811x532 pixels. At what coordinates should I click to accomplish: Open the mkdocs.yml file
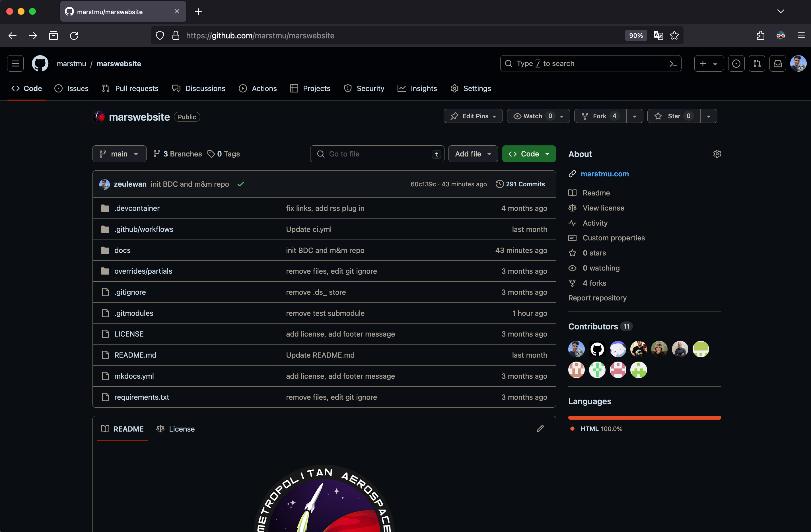click(x=134, y=376)
